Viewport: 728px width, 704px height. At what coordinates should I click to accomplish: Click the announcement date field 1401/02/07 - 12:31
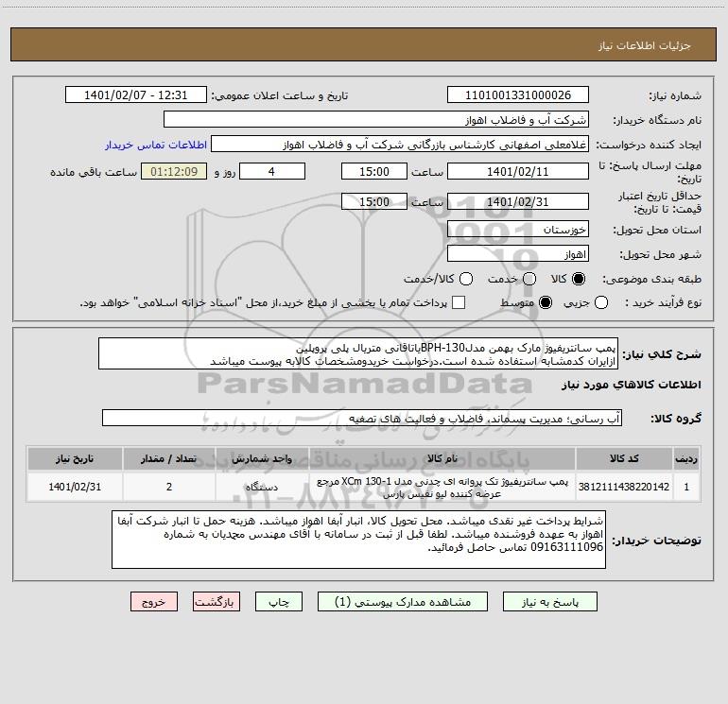click(x=136, y=95)
